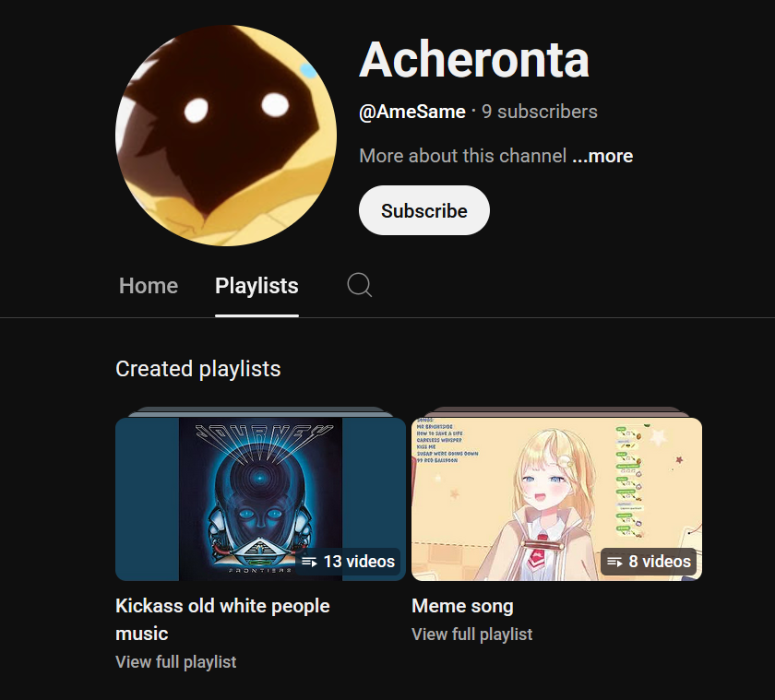View full playlist for Kickass old white people music
775x700 pixels.
click(x=176, y=662)
